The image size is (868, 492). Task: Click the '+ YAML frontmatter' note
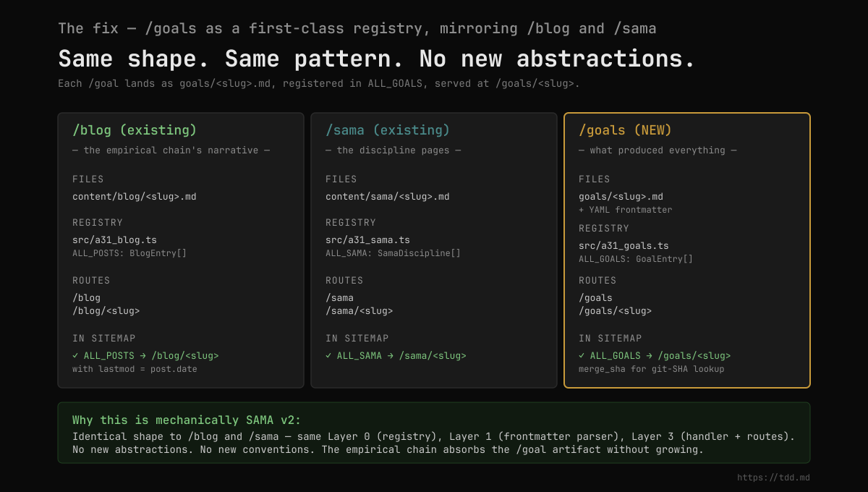point(626,210)
